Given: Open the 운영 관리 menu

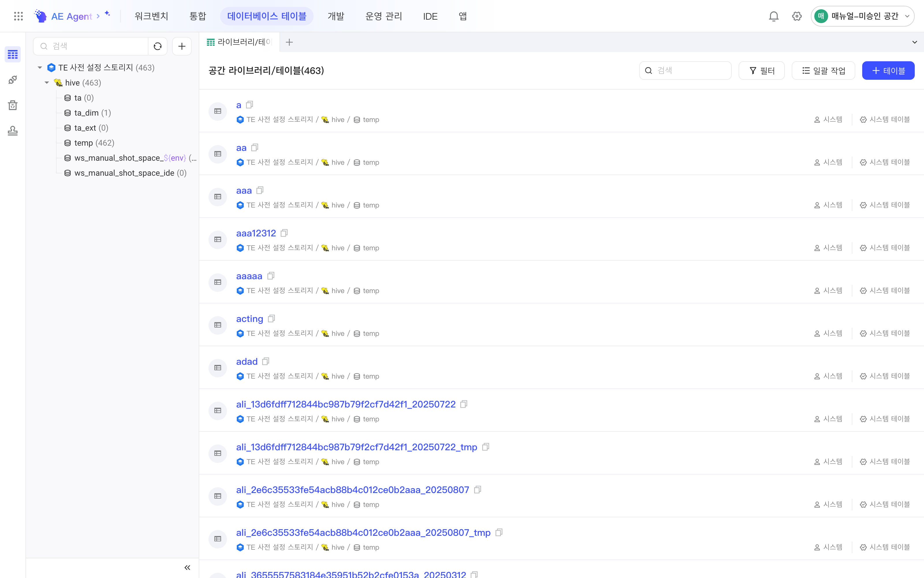Looking at the screenshot, I should pos(384,16).
